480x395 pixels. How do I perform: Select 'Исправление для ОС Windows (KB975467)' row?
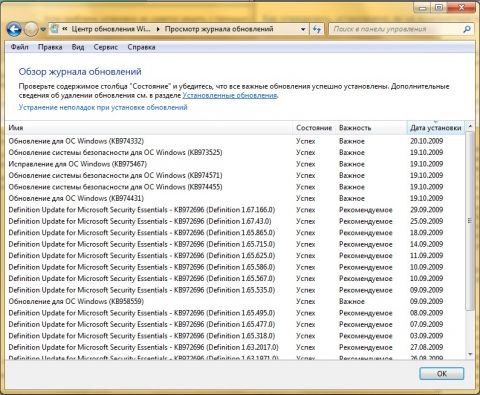tap(235, 164)
